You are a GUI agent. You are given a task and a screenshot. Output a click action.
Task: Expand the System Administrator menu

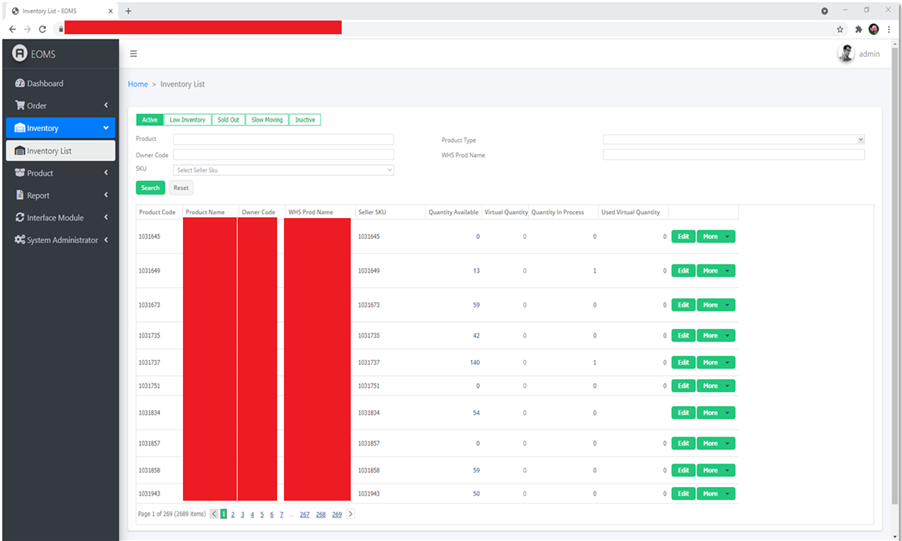[x=60, y=240]
